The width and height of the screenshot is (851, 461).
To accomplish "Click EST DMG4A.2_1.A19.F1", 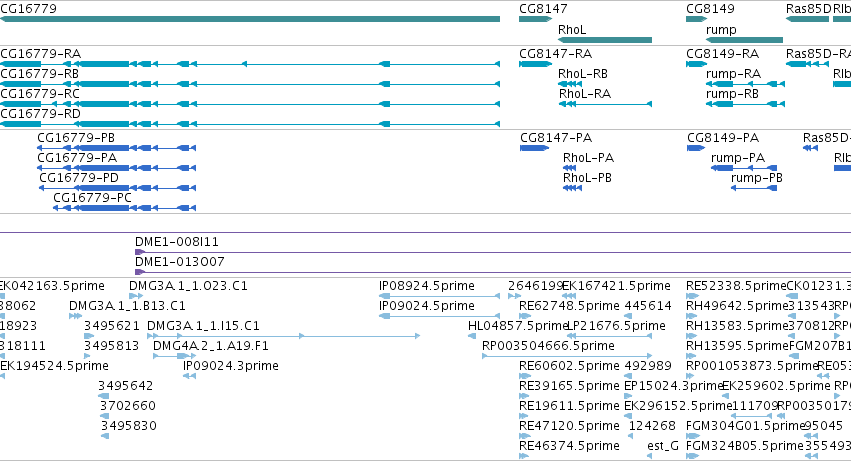I will (174, 356).
